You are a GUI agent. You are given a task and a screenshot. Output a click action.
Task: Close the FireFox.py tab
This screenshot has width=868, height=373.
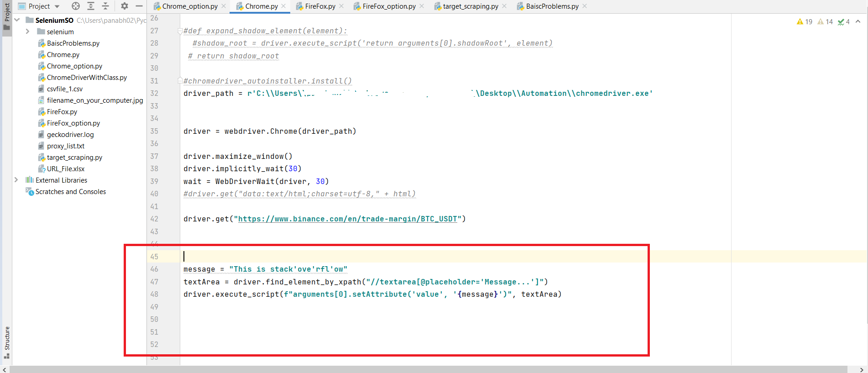pyautogui.click(x=341, y=6)
